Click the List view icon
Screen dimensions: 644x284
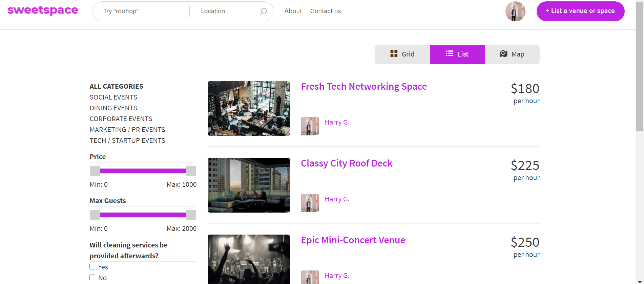click(450, 53)
